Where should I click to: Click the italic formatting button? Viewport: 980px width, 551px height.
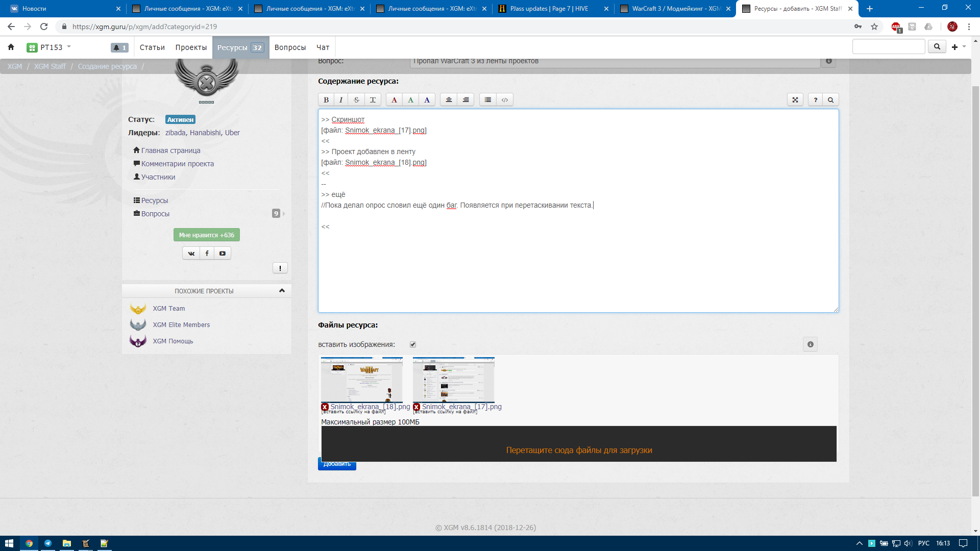pos(341,100)
